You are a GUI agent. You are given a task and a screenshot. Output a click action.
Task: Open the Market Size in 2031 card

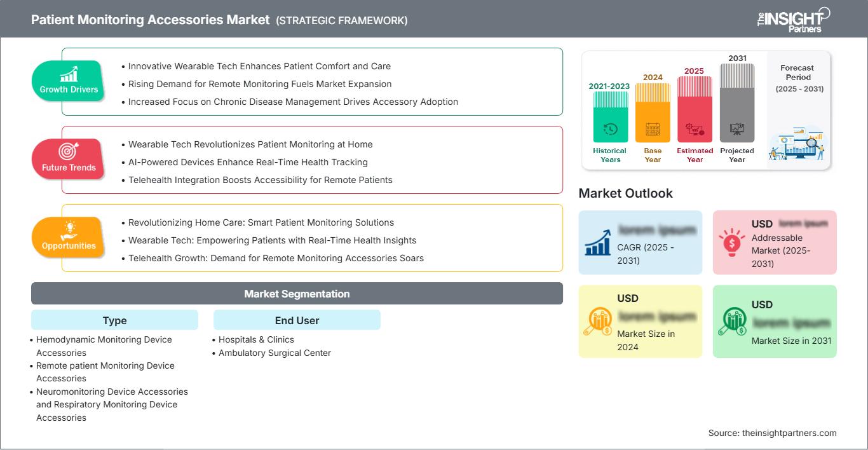(775, 321)
